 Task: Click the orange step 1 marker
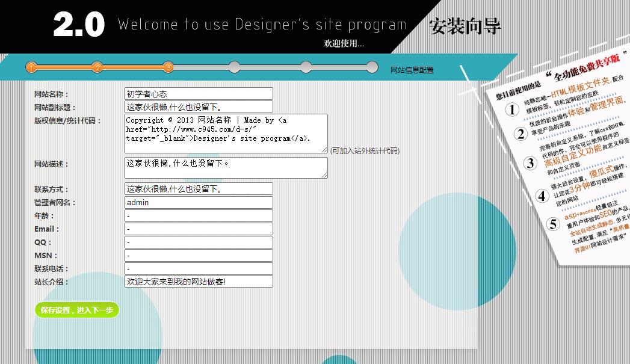pyautogui.click(x=31, y=67)
